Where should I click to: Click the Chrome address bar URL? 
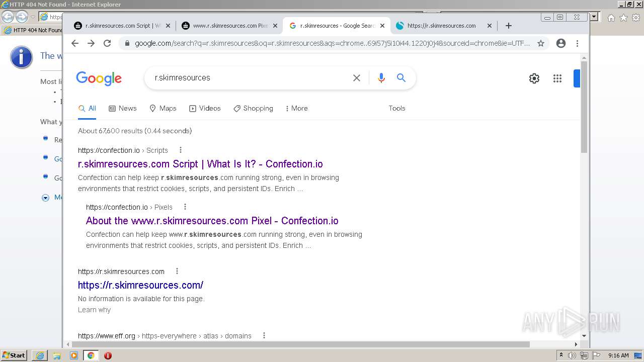coord(332,43)
